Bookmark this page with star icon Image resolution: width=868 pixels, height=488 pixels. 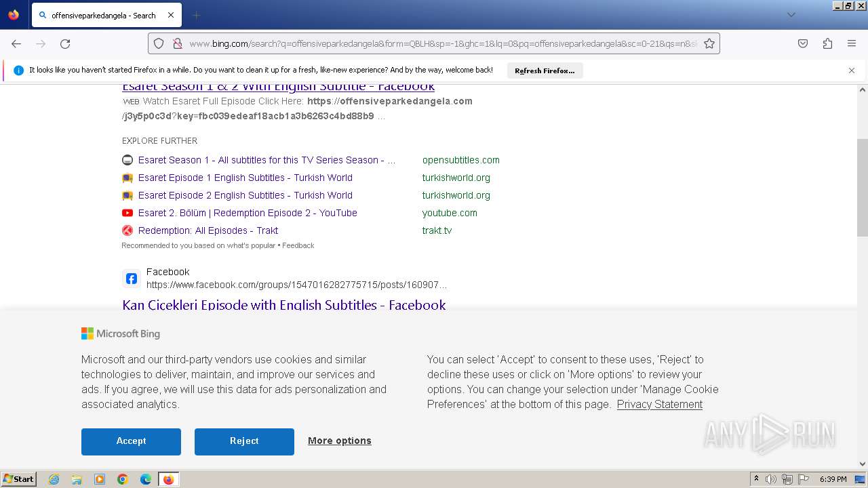click(709, 43)
